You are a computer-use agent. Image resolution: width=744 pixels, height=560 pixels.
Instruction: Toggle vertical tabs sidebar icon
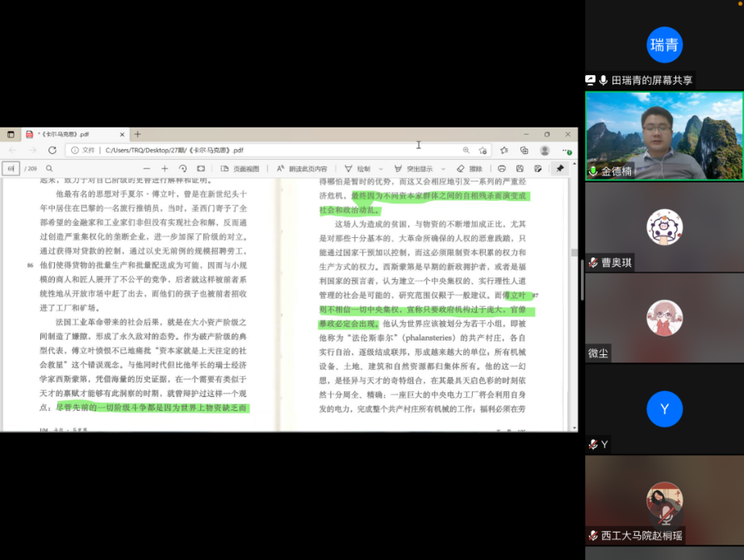pos(11,134)
